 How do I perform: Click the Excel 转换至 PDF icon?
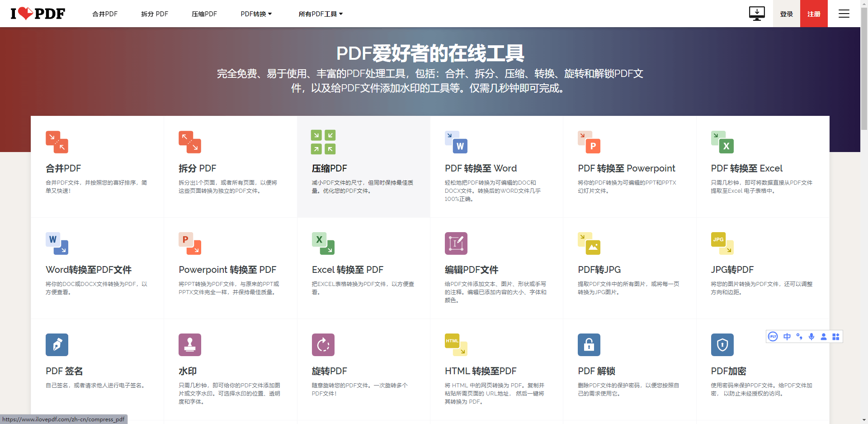tap(323, 243)
